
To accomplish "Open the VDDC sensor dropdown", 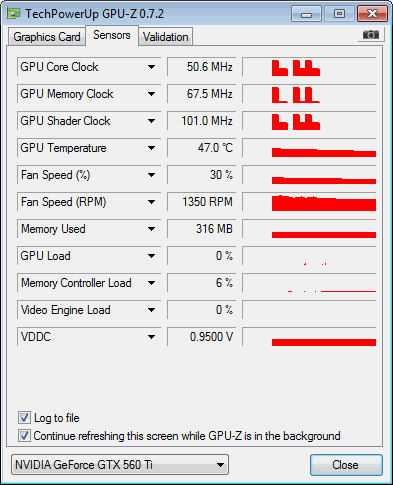I will (x=151, y=337).
